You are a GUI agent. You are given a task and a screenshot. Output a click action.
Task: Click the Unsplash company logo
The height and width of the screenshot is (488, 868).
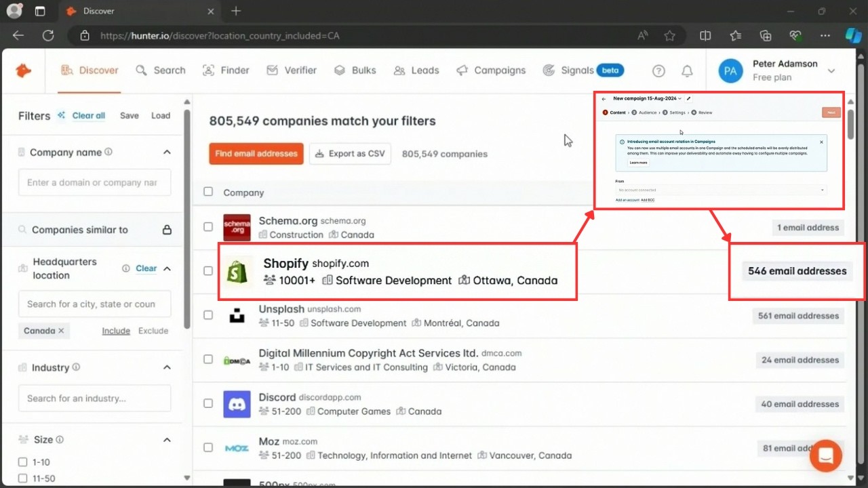pos(237,316)
